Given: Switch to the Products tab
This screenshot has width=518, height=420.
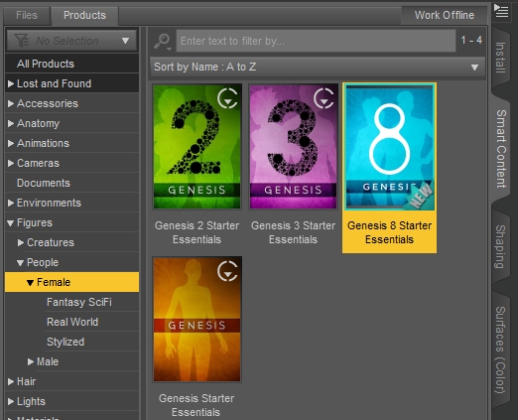Looking at the screenshot, I should (84, 15).
